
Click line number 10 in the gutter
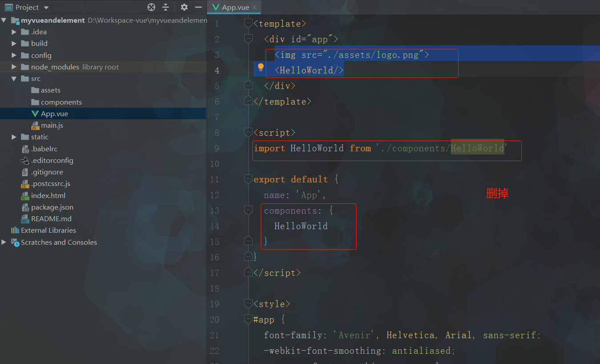point(215,164)
